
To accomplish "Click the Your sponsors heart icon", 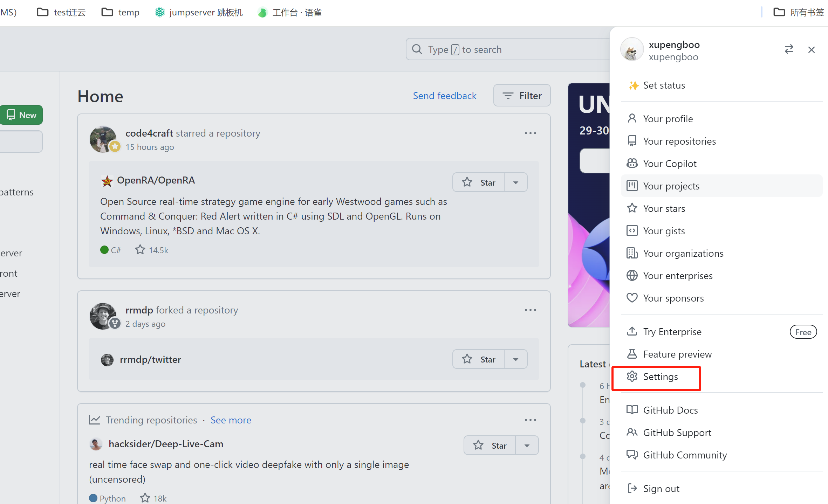I will pyautogui.click(x=632, y=298).
